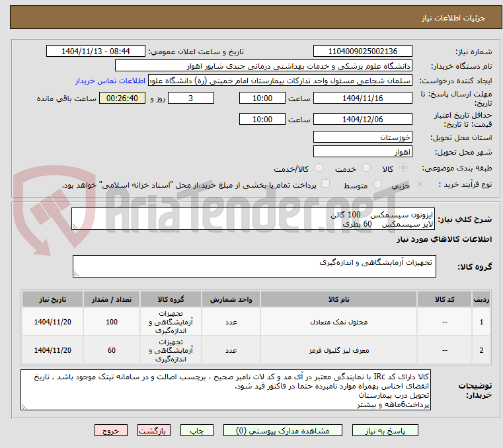Click unit 'عدد' in row 1
The image size is (503, 448).
(x=231, y=322)
